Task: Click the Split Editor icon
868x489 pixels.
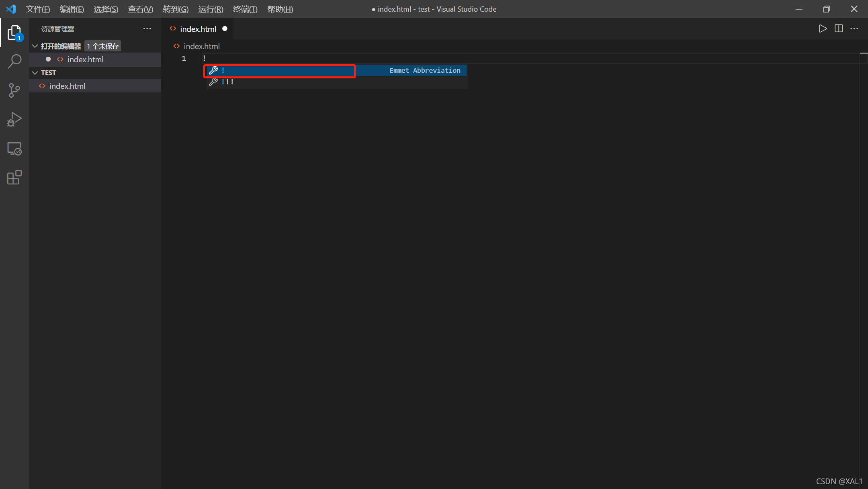Action: [839, 29]
